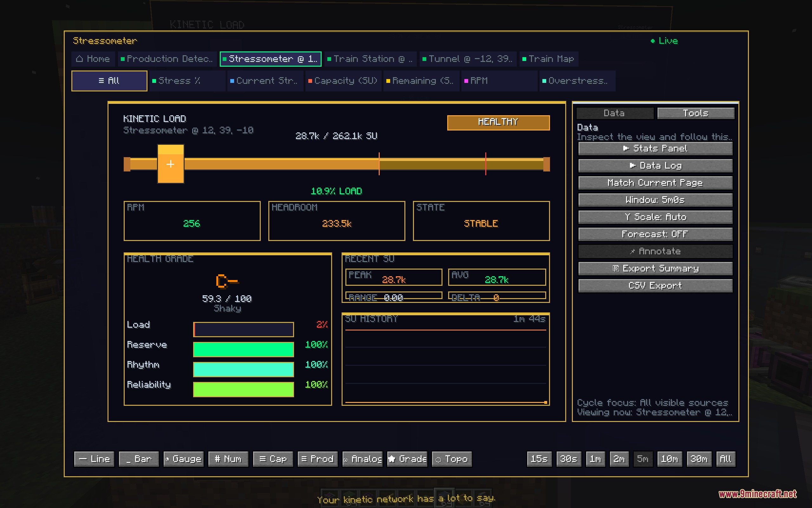
Task: Cycle the Window: 5m0s setting
Action: pyautogui.click(x=655, y=200)
